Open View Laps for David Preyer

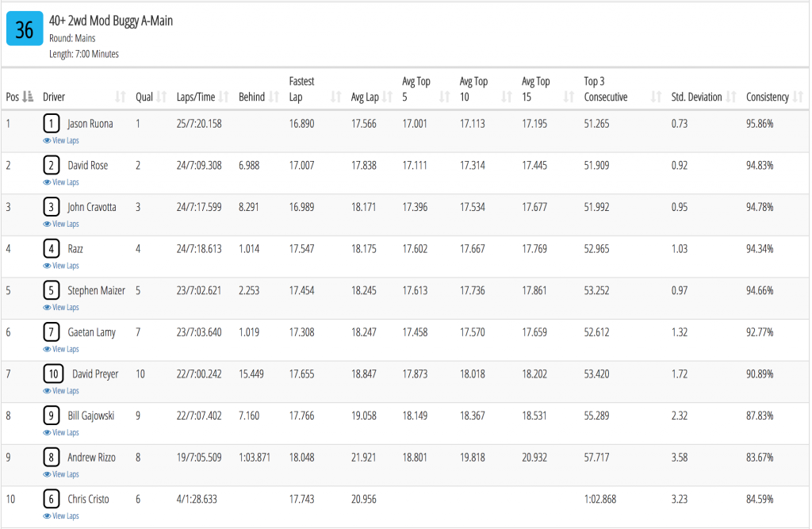[x=61, y=391]
